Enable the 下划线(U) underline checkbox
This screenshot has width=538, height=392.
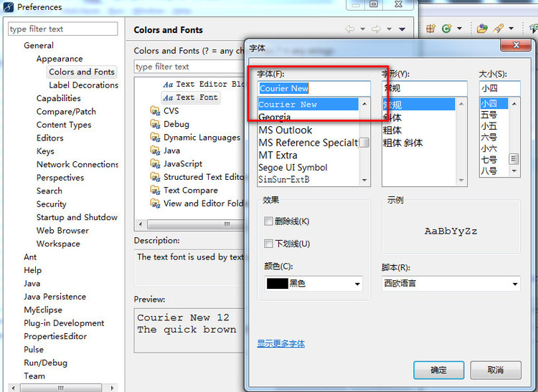click(268, 244)
